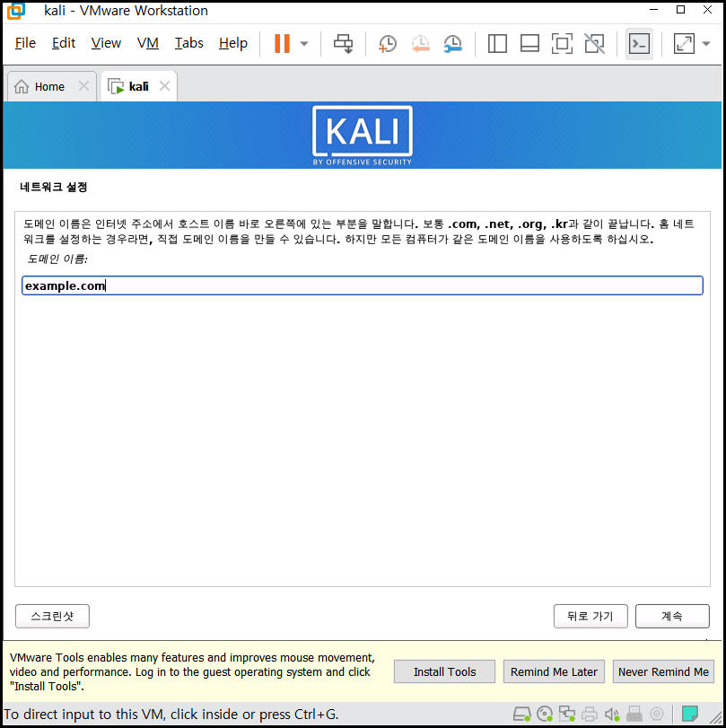Viewport: 726px width, 728px height.
Task: Toggle the thumbnail bar panel icon
Action: point(529,44)
